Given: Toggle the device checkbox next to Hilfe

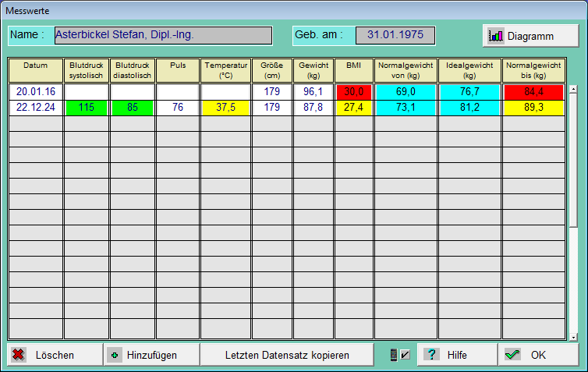Looking at the screenshot, I should tap(399, 355).
